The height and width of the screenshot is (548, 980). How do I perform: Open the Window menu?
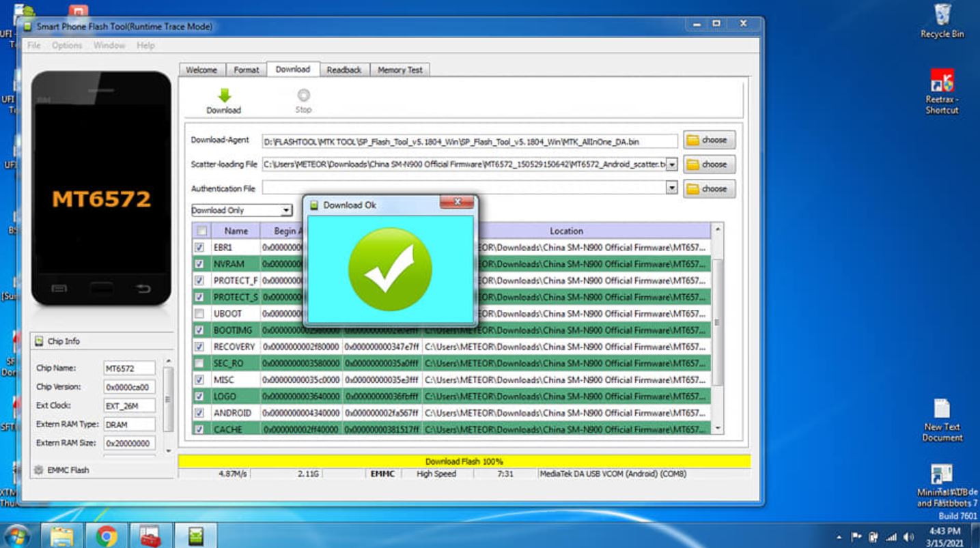point(109,46)
